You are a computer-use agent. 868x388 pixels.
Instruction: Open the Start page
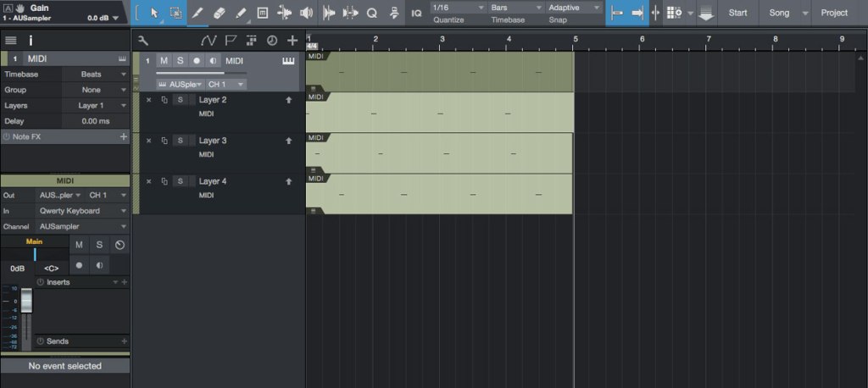pos(737,13)
